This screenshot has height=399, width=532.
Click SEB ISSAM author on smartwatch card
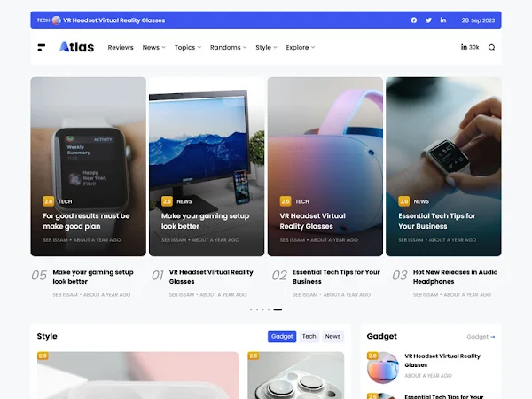[55, 240]
